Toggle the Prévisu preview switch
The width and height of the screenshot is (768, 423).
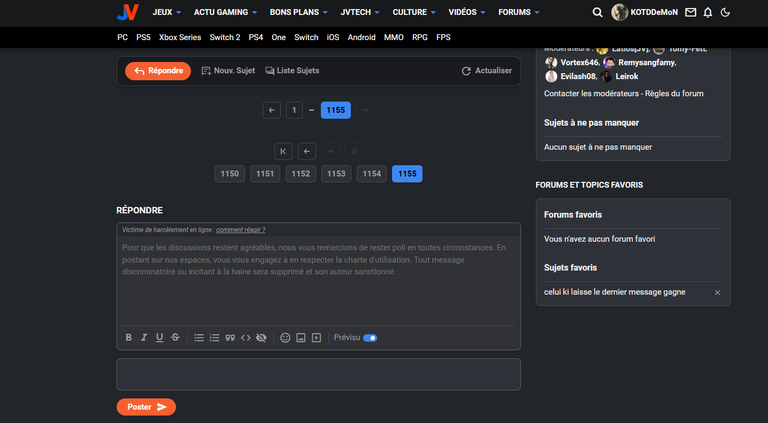click(370, 338)
